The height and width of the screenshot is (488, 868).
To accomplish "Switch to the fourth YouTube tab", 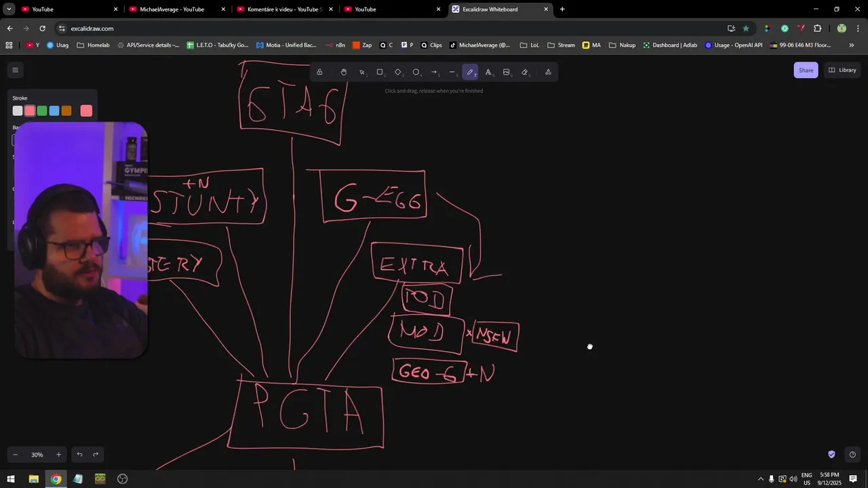I will (x=392, y=9).
